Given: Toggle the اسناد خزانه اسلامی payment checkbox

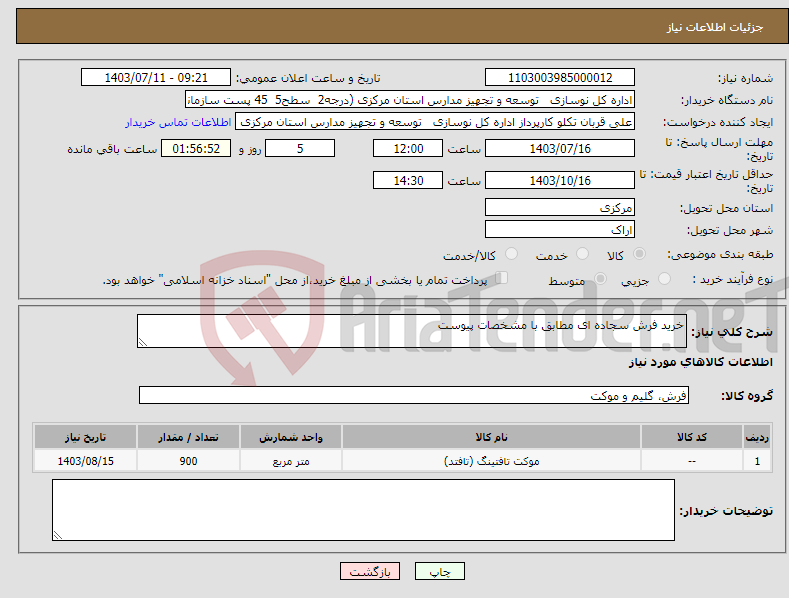Looking at the screenshot, I should [502, 277].
